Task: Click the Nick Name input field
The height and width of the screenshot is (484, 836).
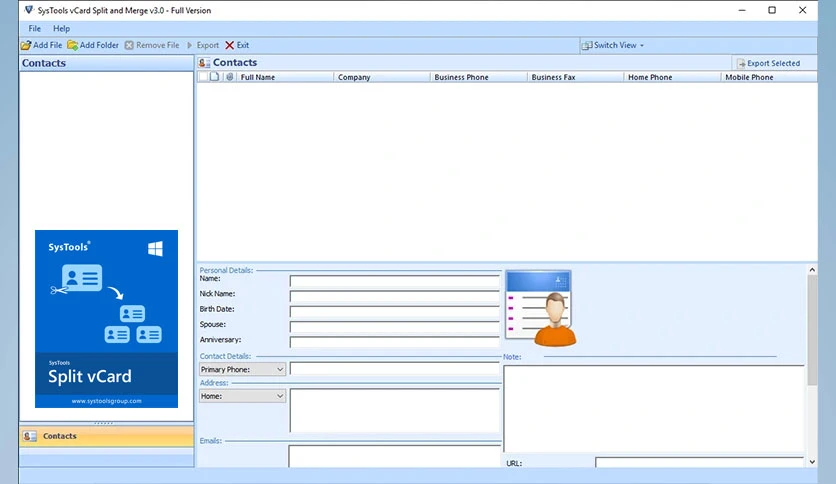Action: (395, 296)
